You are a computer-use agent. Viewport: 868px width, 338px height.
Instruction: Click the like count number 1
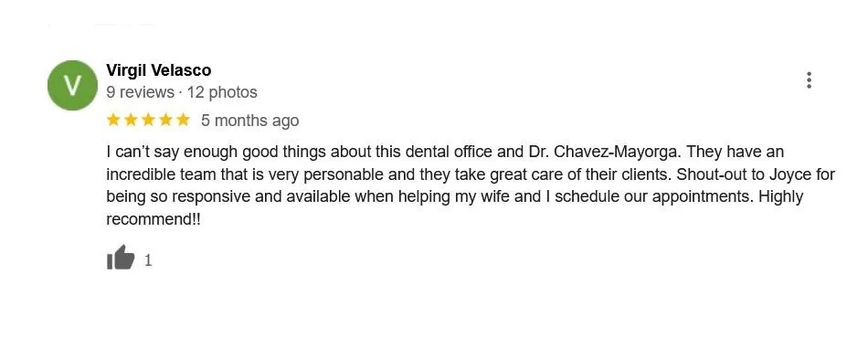click(x=148, y=260)
